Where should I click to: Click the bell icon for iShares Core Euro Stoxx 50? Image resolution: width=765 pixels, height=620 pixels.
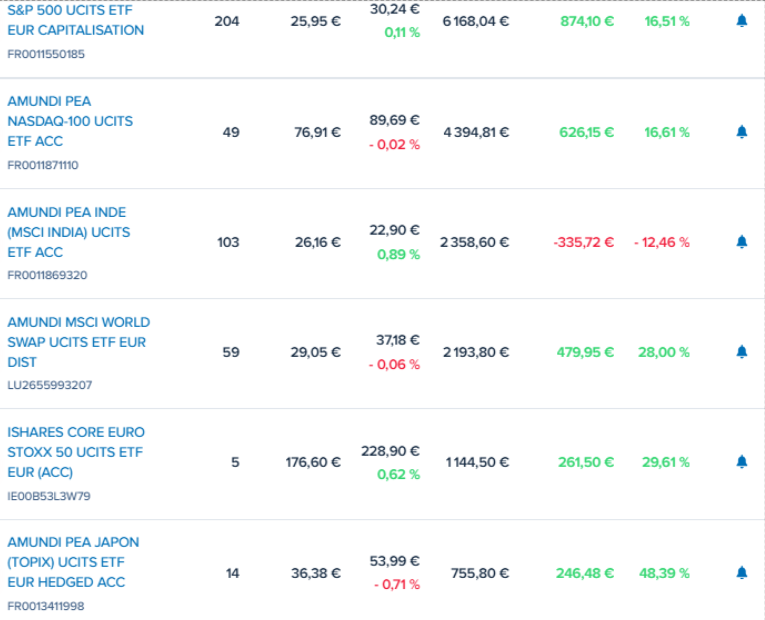click(x=742, y=461)
